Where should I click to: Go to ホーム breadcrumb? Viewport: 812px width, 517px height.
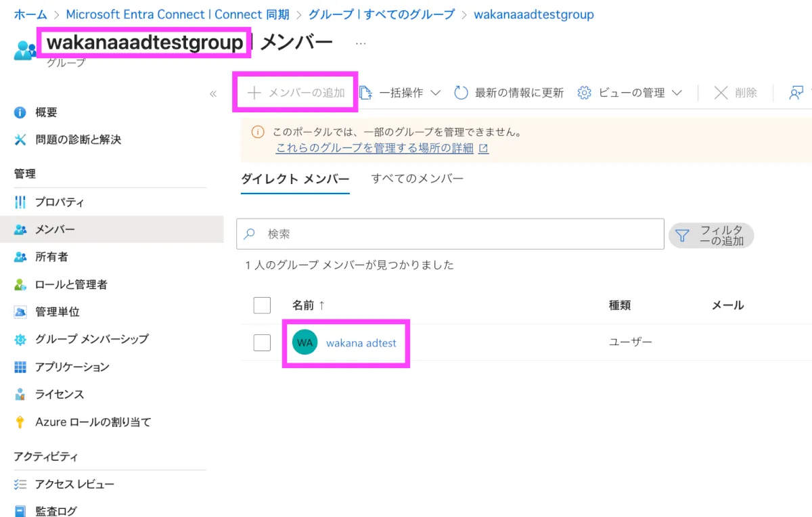(30, 14)
